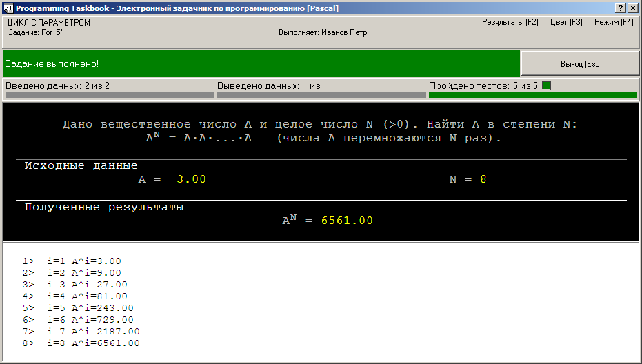Switch mode via Режим (F4)
This screenshot has width=642, height=364.
click(x=613, y=22)
